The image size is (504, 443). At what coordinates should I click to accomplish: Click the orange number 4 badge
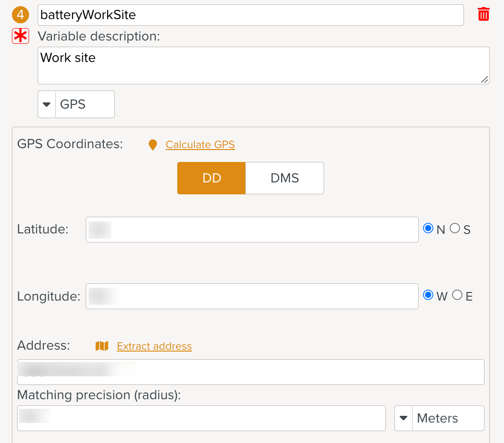pyautogui.click(x=20, y=15)
